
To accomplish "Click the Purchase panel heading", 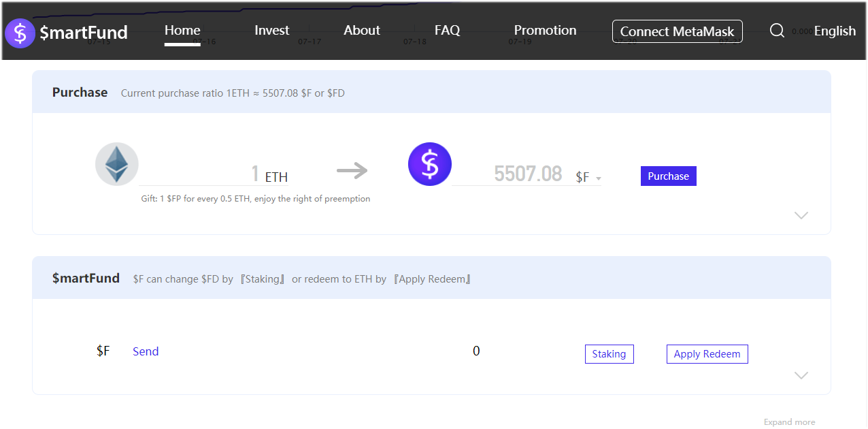I will (x=80, y=93).
